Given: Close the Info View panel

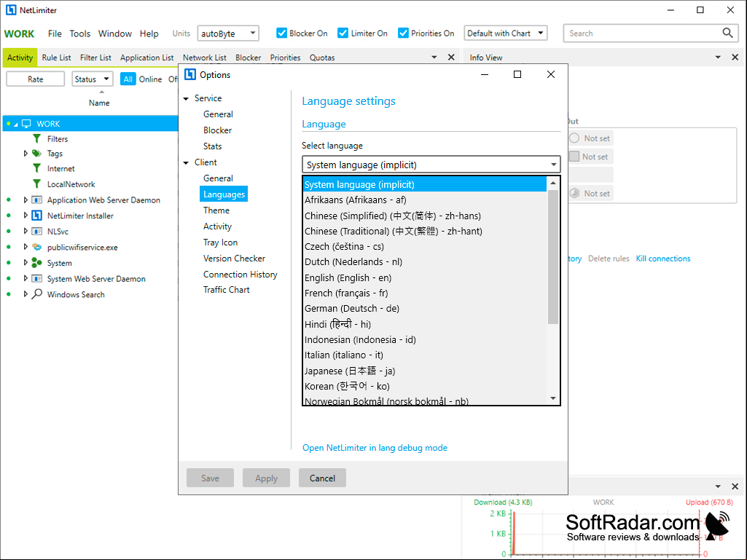Looking at the screenshot, I should click(x=735, y=57).
